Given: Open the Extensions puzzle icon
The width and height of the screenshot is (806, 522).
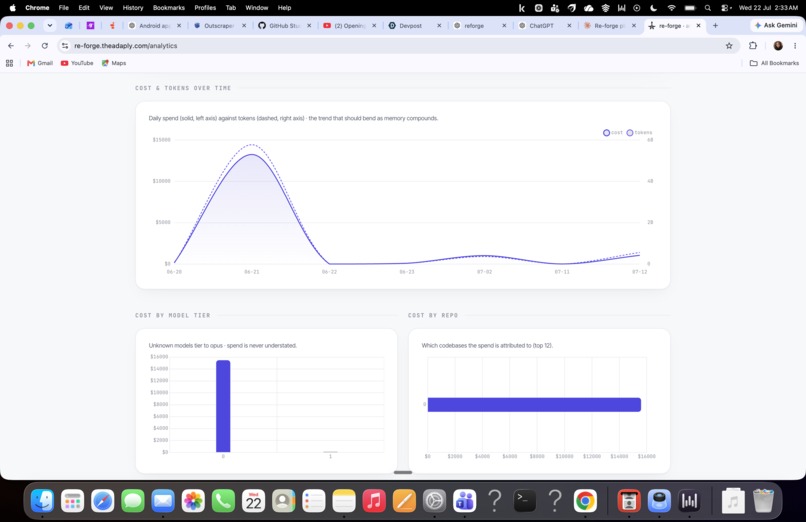Looking at the screenshot, I should [753, 46].
